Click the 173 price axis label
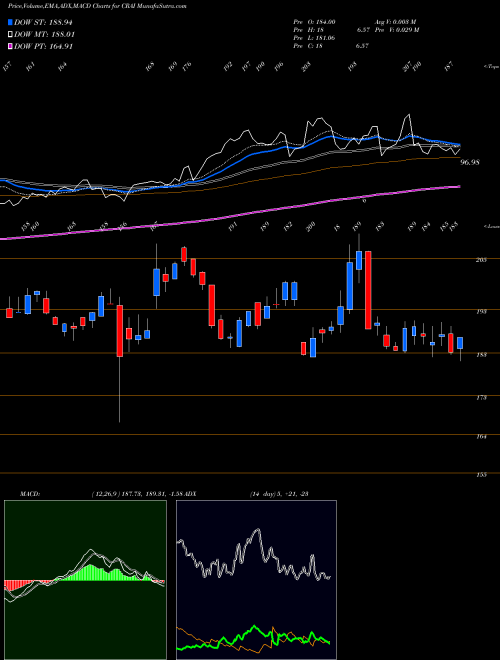The image size is (500, 660). pos(481,397)
